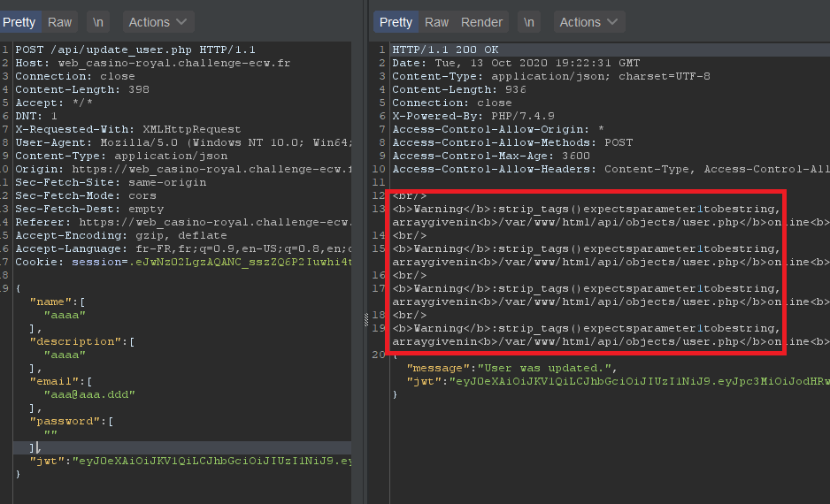
Task: Select Pretty tab in response panel
Action: (x=396, y=22)
